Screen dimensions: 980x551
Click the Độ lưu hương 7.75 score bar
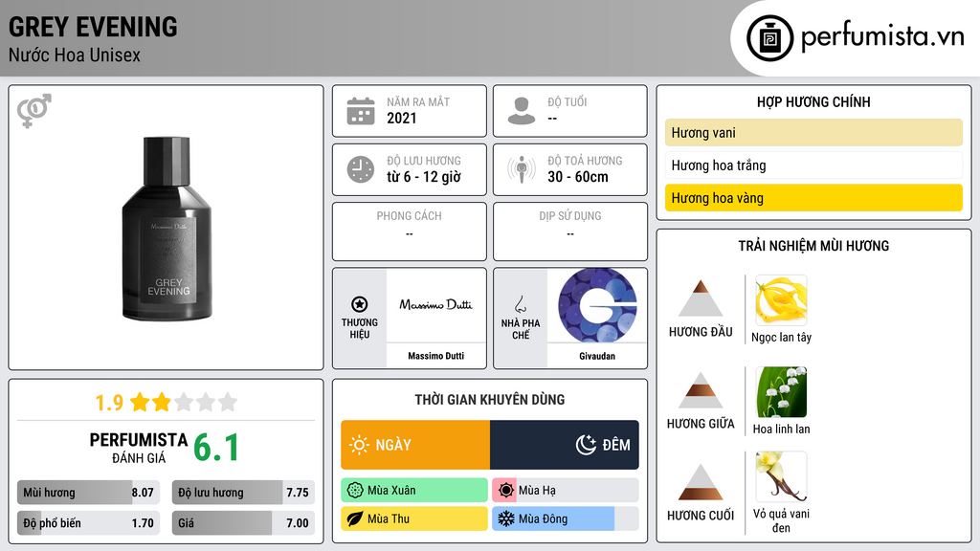[243, 493]
